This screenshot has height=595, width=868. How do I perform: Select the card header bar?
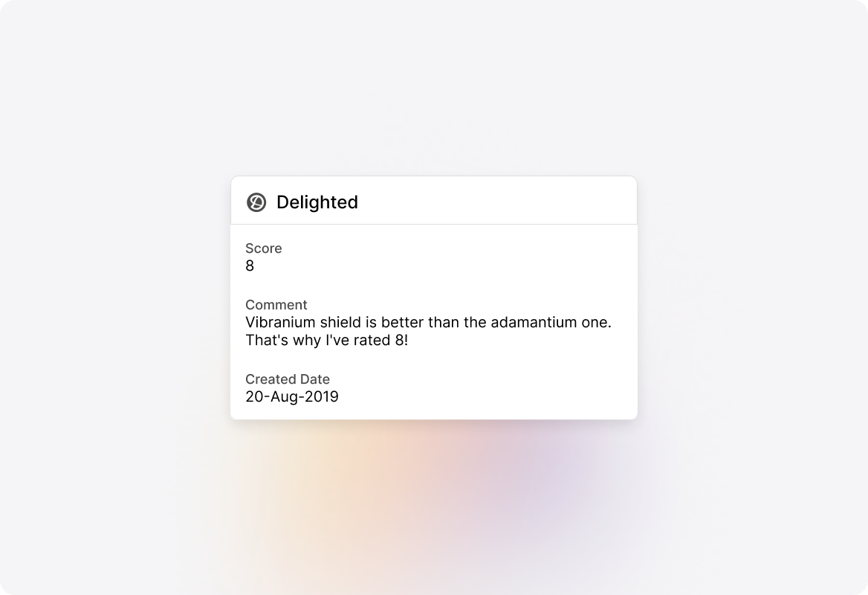pos(434,200)
